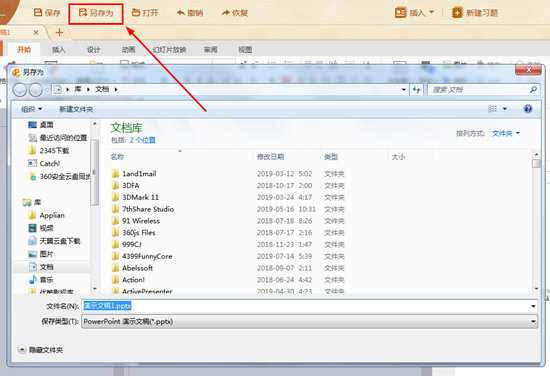Undo with the 撤销 button
Viewport: 550px width, 376px height.
[x=190, y=13]
